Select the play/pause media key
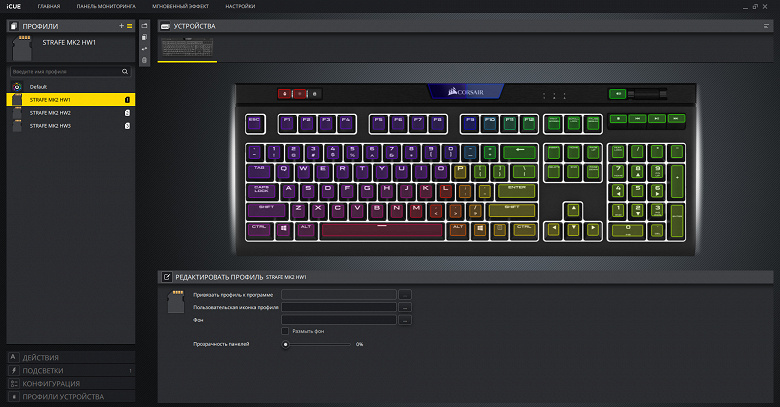This screenshot has width=780, height=407. point(657,118)
